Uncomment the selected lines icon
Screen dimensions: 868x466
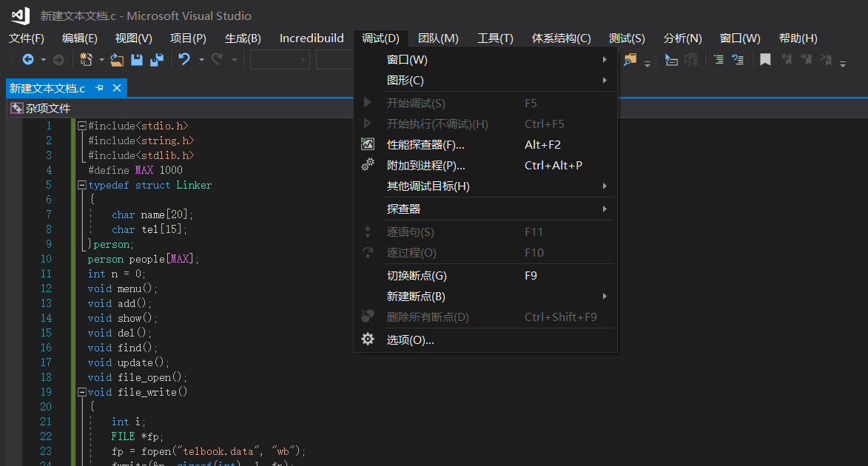click(x=738, y=59)
